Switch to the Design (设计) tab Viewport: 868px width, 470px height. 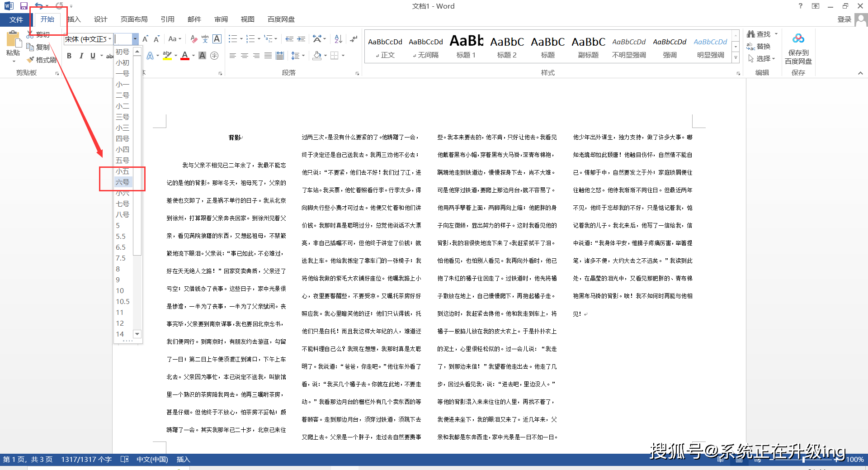click(100, 19)
